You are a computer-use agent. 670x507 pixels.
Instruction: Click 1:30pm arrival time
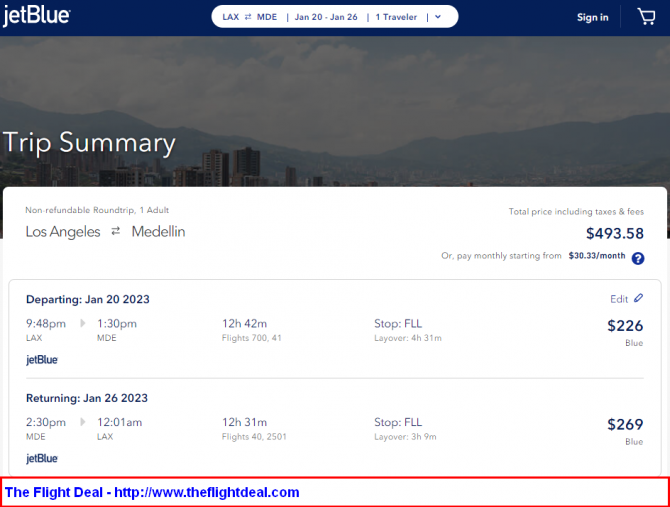117,323
